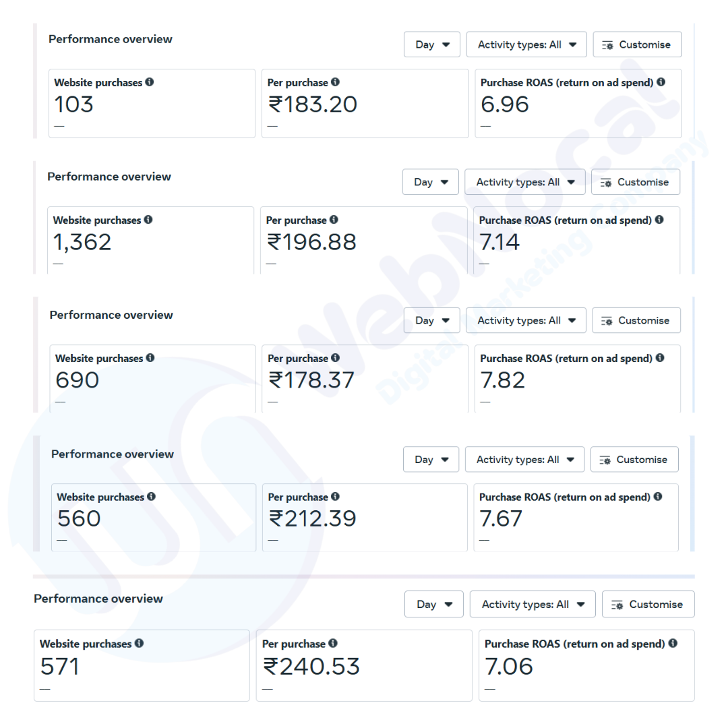Screen dimensions: 728x728
Task: Select the Website purchases 560 metric card
Action: (x=153, y=518)
